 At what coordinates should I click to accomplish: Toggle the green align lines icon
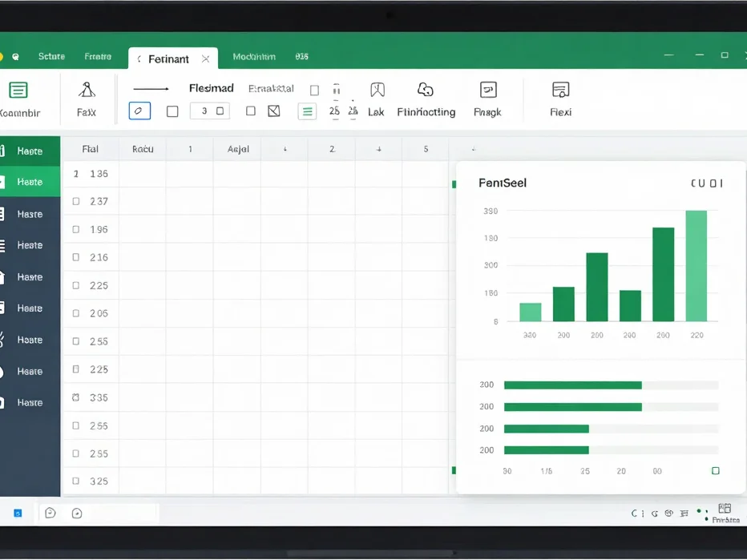[x=307, y=112]
